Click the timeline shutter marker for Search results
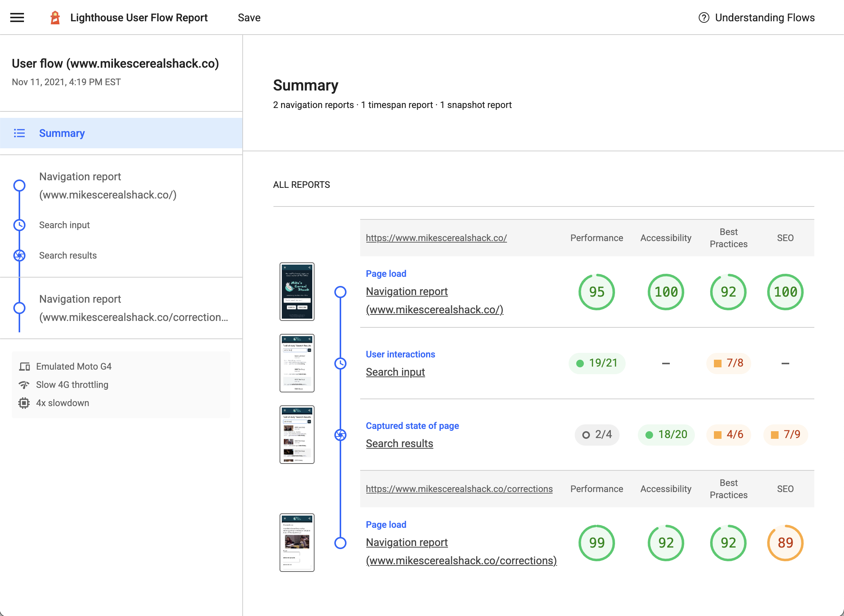 click(x=340, y=435)
